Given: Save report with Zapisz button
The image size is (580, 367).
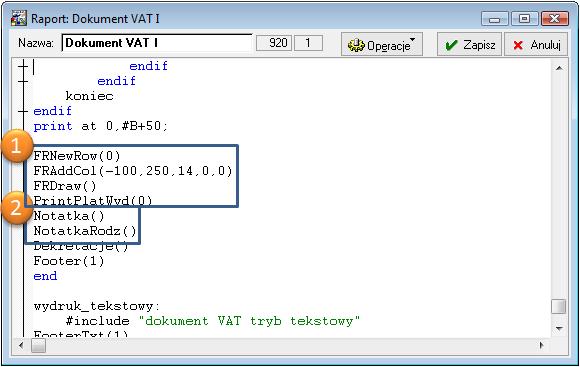Looking at the screenshot, I should pos(469,44).
